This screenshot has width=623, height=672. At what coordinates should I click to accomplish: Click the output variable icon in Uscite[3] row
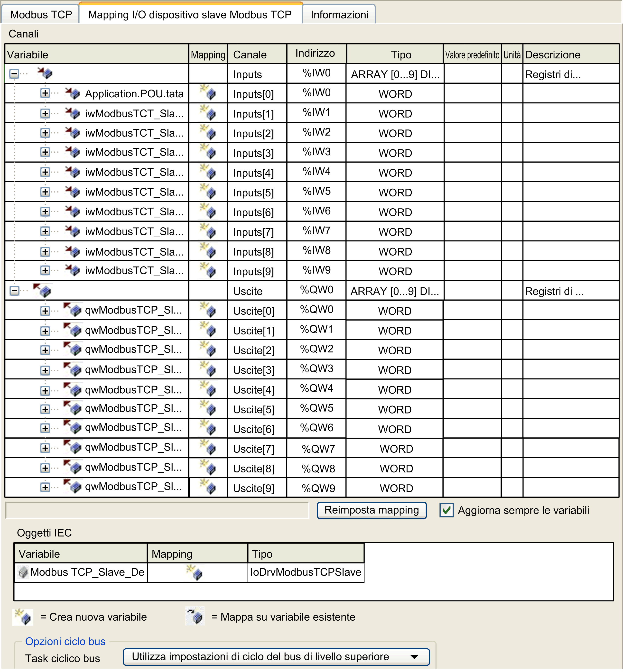(x=73, y=369)
